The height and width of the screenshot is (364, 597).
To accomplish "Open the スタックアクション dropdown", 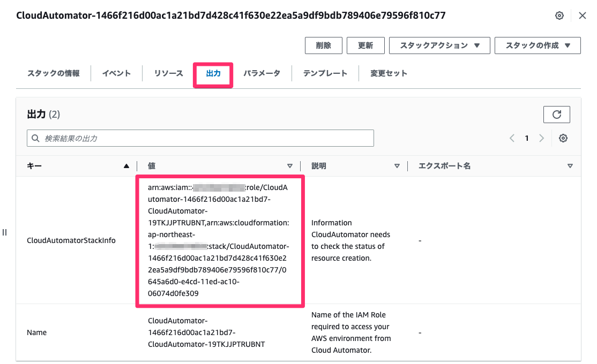I will [x=439, y=45].
